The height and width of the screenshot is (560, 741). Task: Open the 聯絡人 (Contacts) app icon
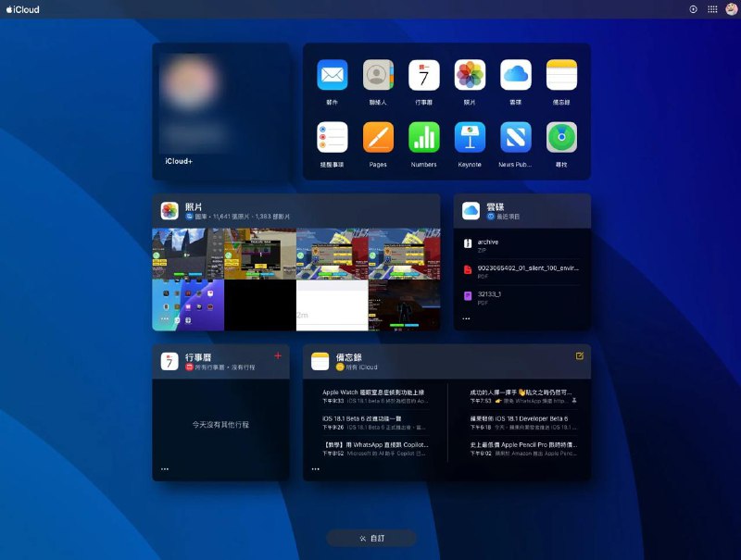point(377,73)
